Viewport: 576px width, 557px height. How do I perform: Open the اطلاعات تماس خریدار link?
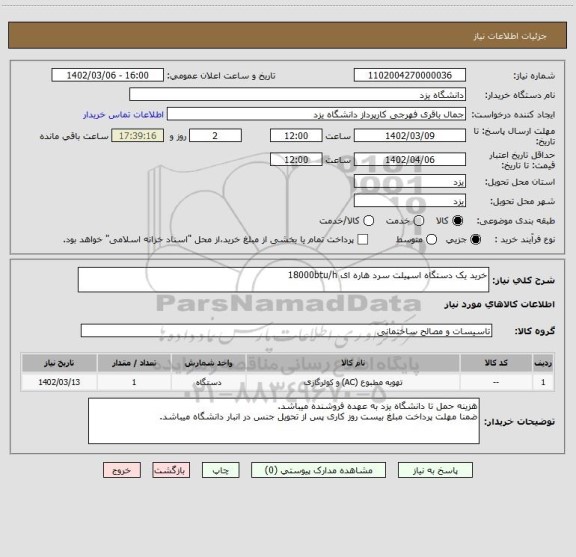[123, 115]
